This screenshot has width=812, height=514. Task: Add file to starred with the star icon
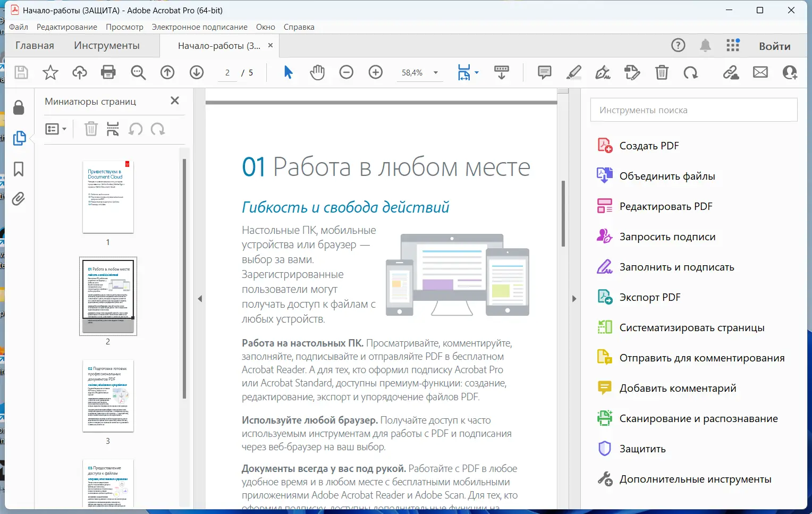coord(50,72)
